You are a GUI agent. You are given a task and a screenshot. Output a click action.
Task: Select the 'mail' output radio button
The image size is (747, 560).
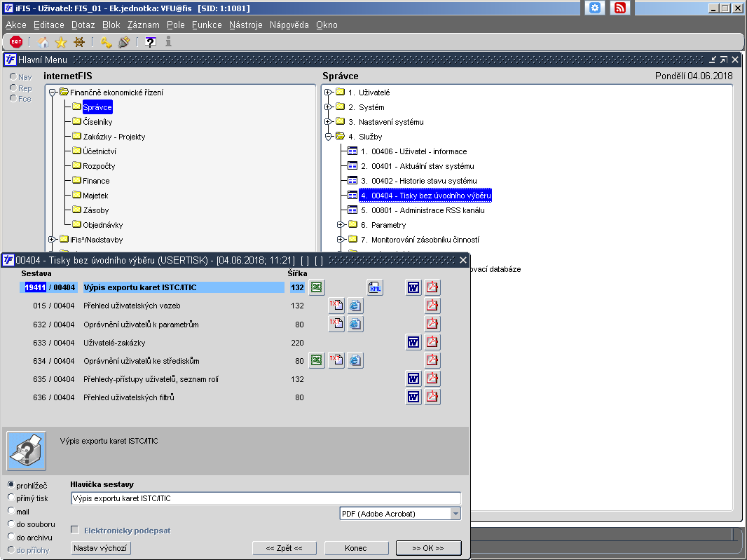pyautogui.click(x=11, y=511)
